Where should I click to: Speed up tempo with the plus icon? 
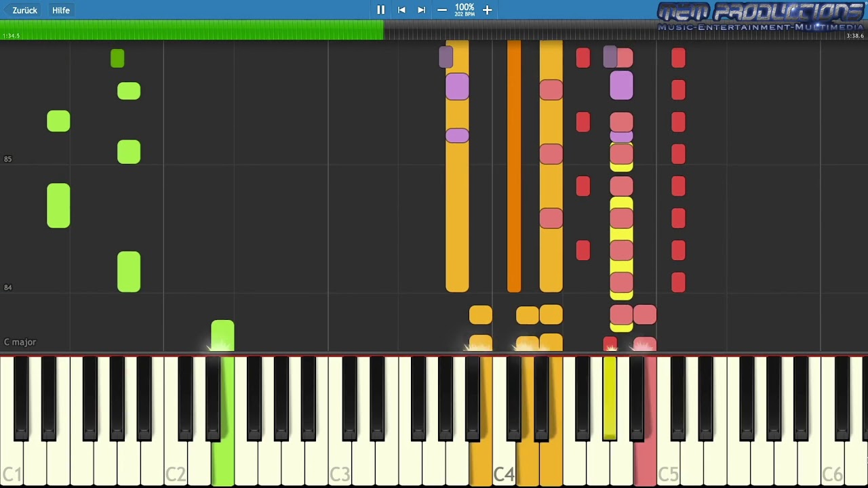click(487, 10)
